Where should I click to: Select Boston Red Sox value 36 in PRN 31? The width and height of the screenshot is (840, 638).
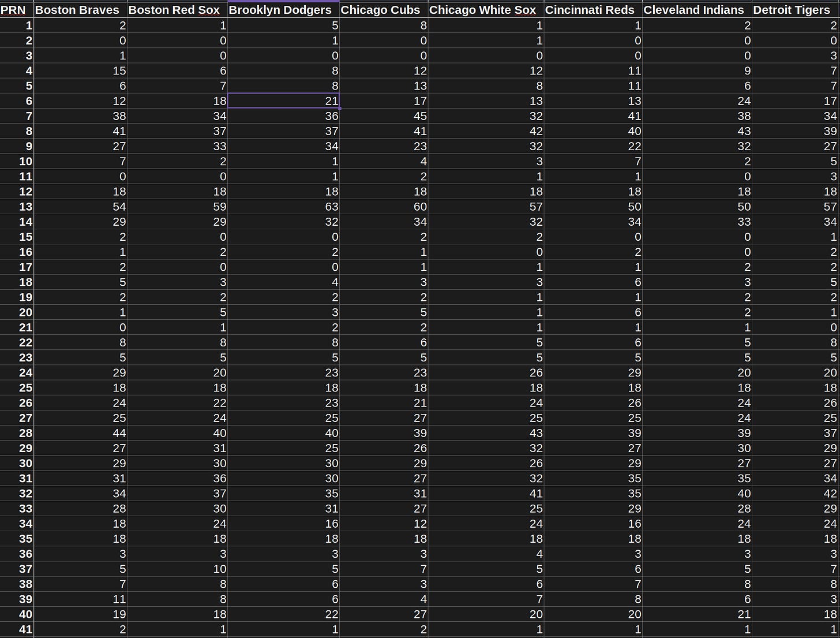(177, 478)
